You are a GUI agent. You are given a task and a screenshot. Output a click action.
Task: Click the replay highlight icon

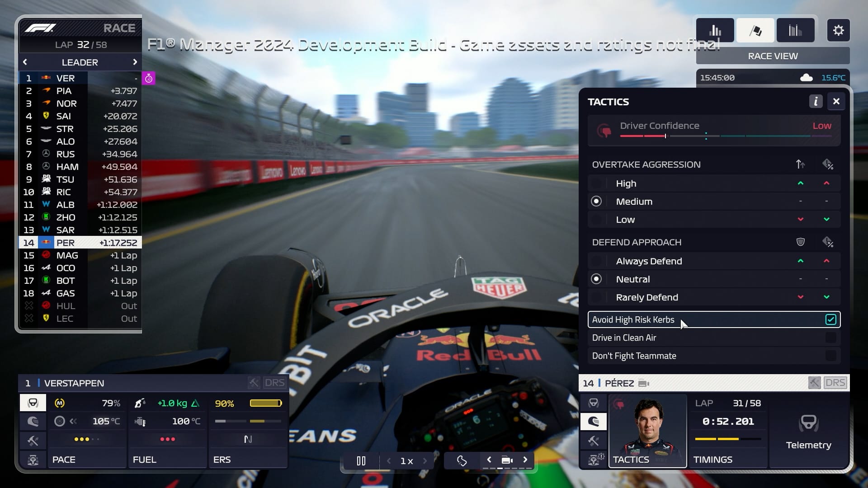462,460
